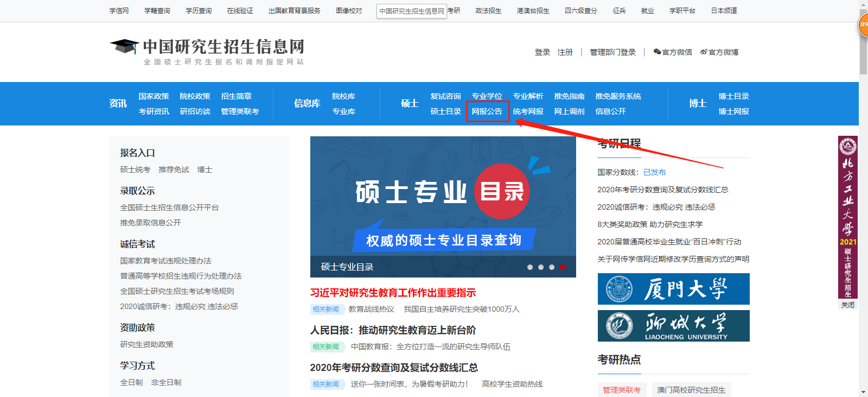
Task: Open 学籍查询 in the top bar
Action: click(x=157, y=11)
